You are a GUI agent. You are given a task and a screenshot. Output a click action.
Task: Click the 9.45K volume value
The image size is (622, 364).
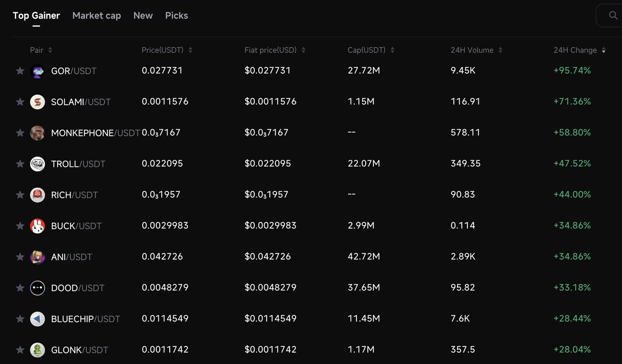tap(463, 70)
